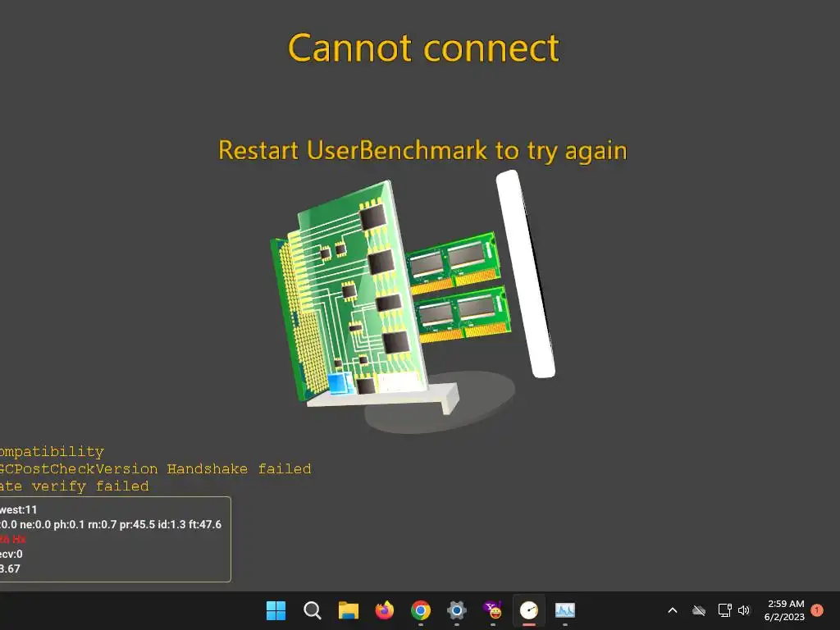Open the performance monitor graph icon

[564, 610]
